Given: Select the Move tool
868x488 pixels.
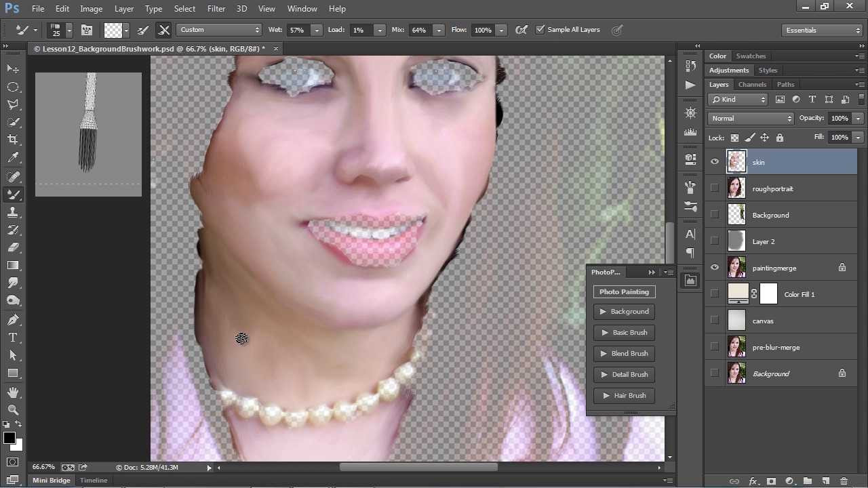Looking at the screenshot, I should pyautogui.click(x=13, y=69).
